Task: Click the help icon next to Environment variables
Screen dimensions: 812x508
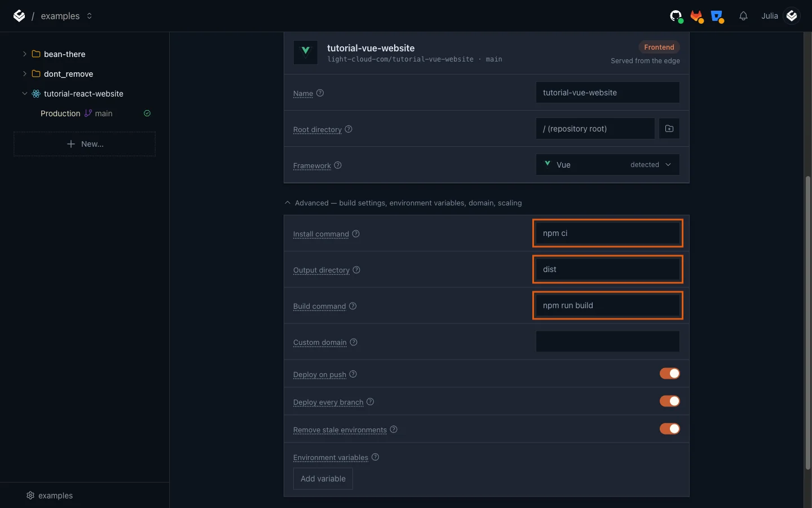Action: click(x=376, y=457)
